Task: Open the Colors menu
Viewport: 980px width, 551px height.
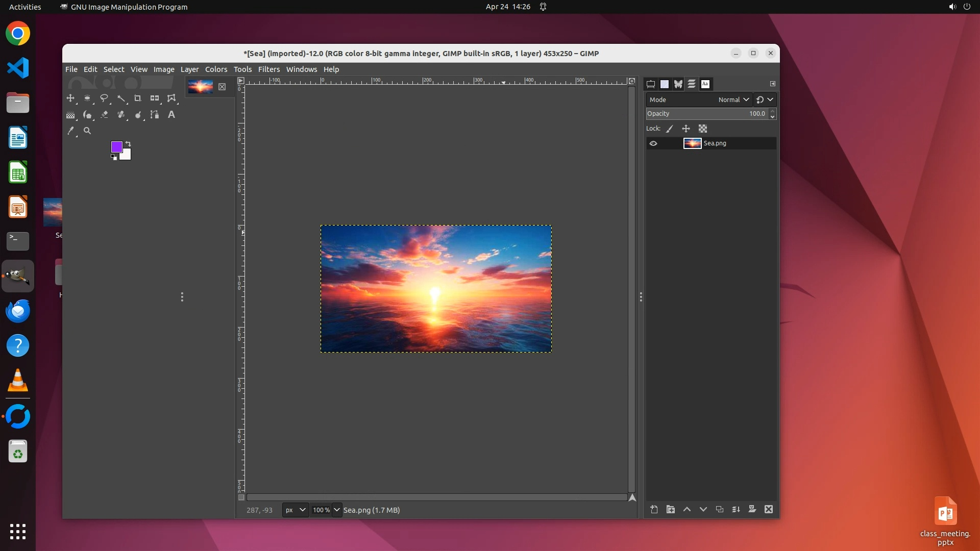Action: pos(216,69)
